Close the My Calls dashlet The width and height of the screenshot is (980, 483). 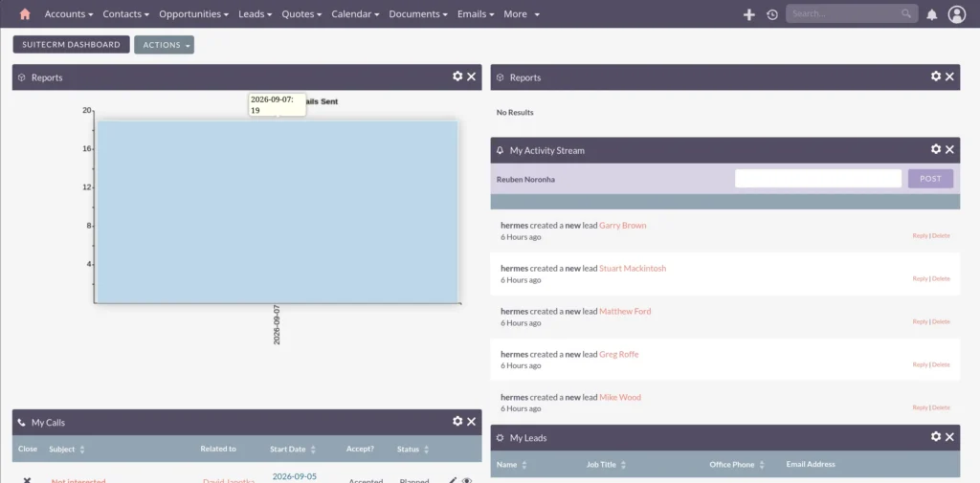tap(471, 422)
